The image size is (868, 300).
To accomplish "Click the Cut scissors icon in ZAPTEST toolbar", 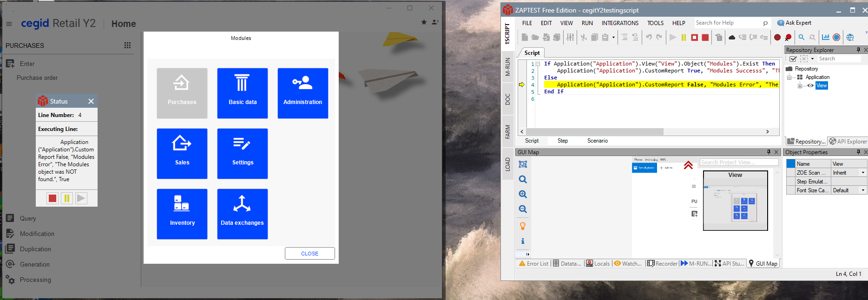I will point(584,38).
